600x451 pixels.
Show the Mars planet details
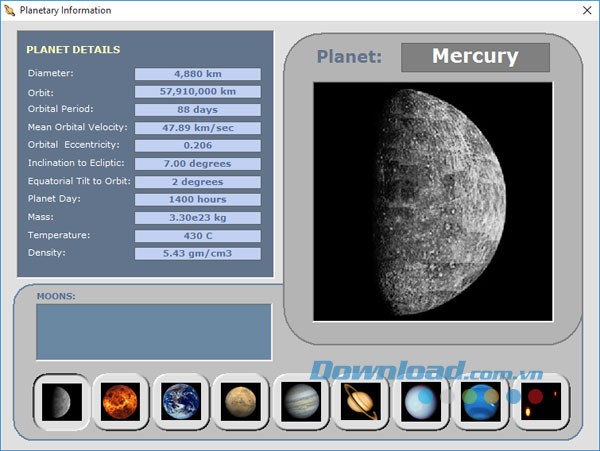click(x=241, y=402)
